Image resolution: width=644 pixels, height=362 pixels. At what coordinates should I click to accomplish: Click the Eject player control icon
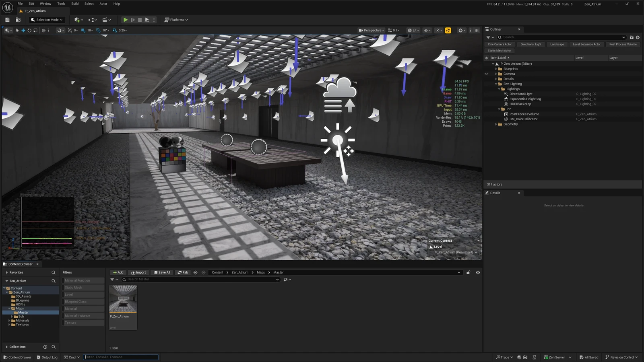pyautogui.click(x=147, y=20)
